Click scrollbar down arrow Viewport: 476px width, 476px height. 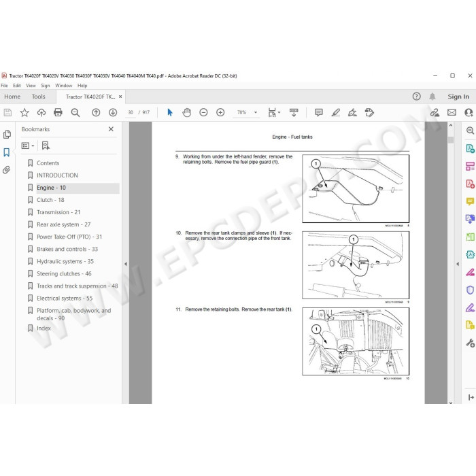coord(451,402)
